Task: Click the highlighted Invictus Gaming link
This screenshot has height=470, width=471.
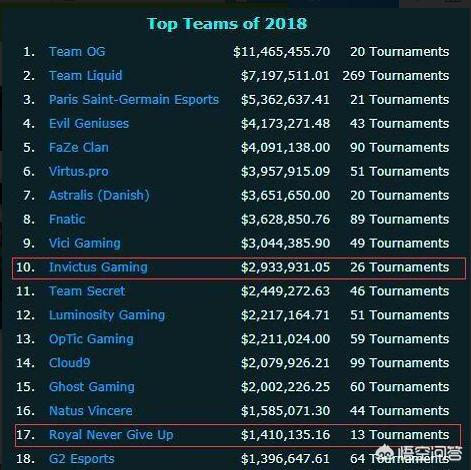Action: click(98, 268)
